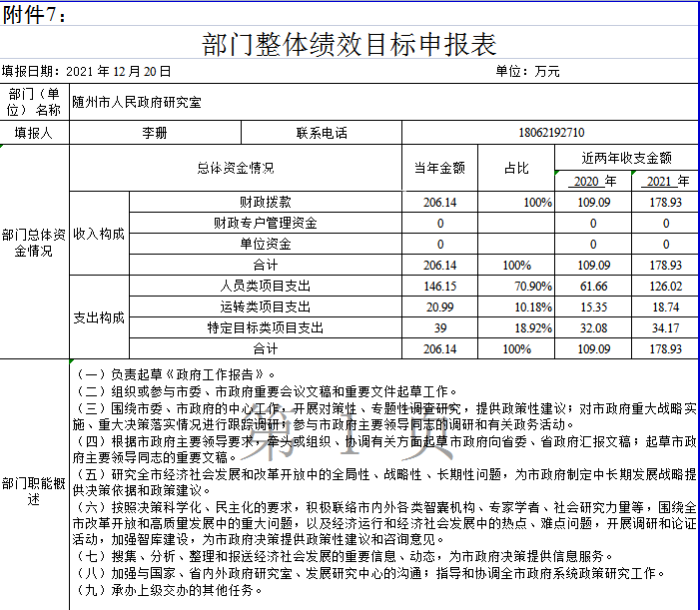Screen dimensions: 700x610
Task: Select the value 146.15
Action: (439, 287)
